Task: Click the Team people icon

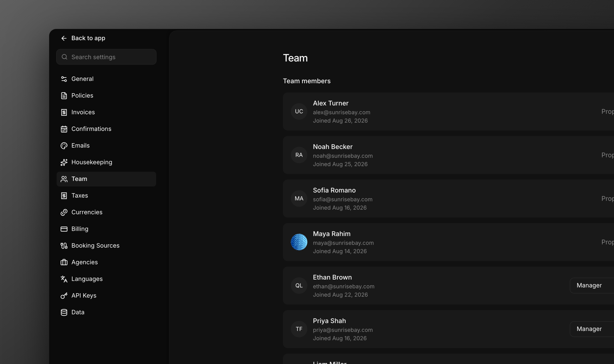Action: click(x=64, y=179)
